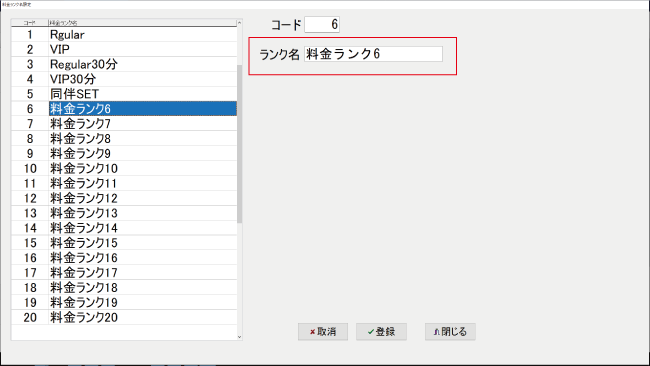Click the 閉じる close button

(x=450, y=332)
